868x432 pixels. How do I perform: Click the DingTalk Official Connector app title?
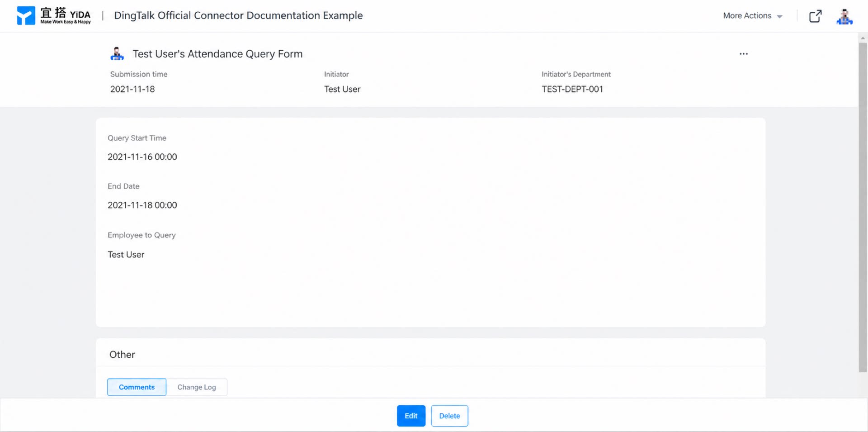[x=238, y=15]
